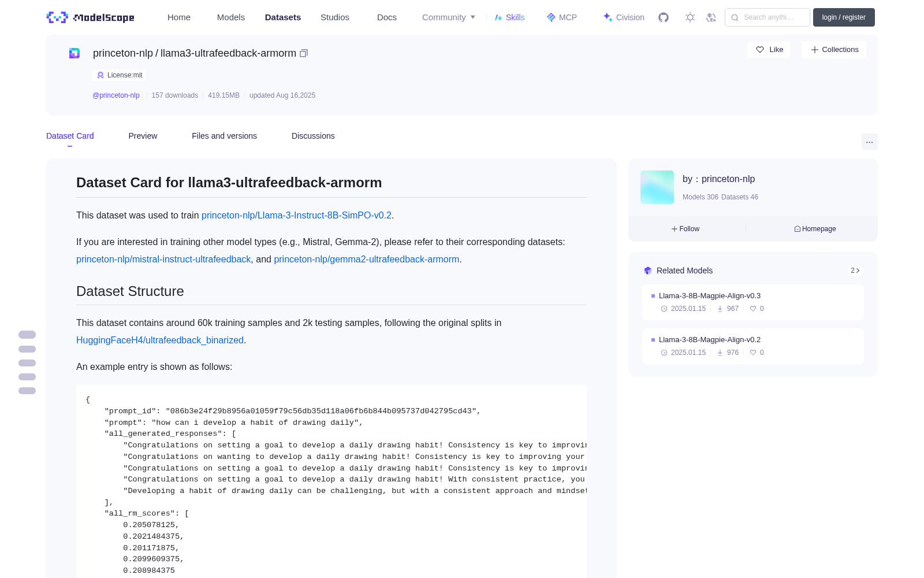This screenshot has height=578, width=924.
Task: Open the Studios section
Action: pos(335,17)
